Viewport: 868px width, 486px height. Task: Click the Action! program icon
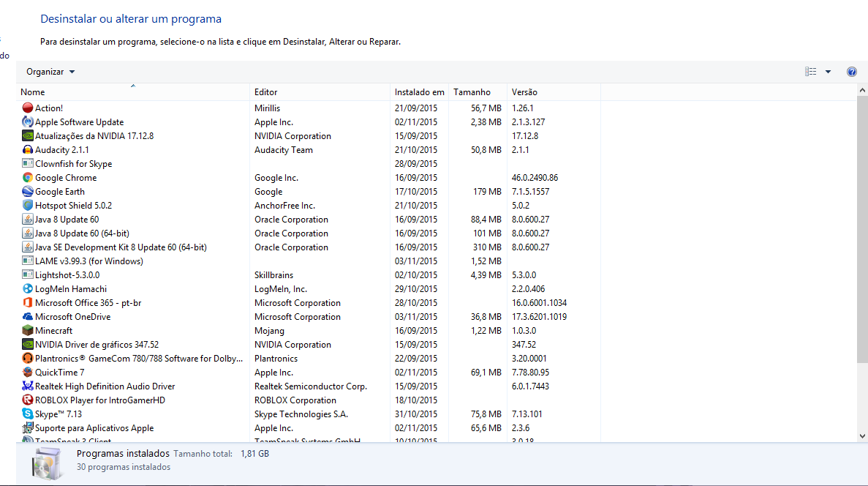[x=27, y=108]
